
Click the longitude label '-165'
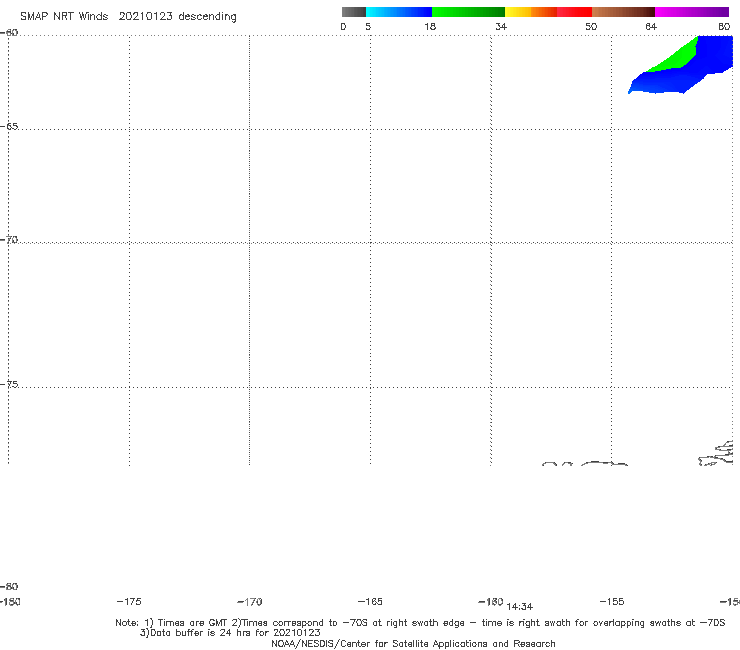coord(370,601)
